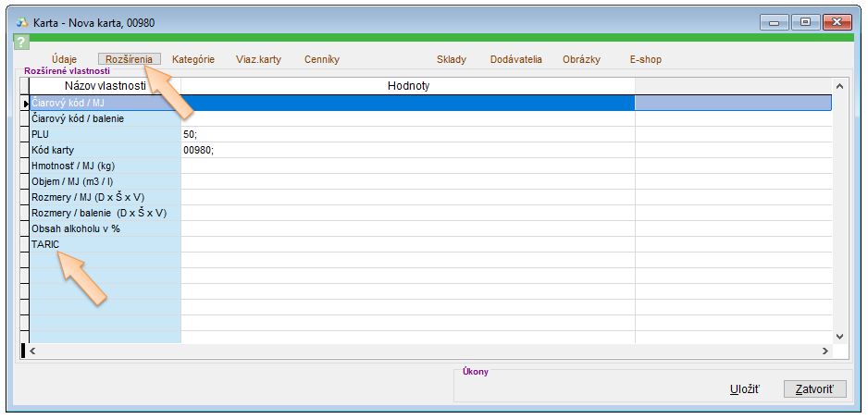Switch to the Rozšírenia tab
This screenshot has height=419, width=868.
(x=130, y=59)
